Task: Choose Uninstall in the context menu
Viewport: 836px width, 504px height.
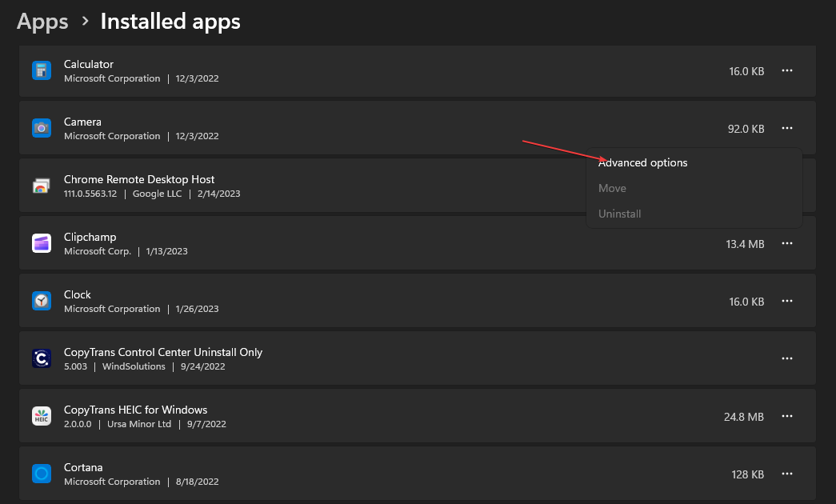Action: (x=620, y=214)
